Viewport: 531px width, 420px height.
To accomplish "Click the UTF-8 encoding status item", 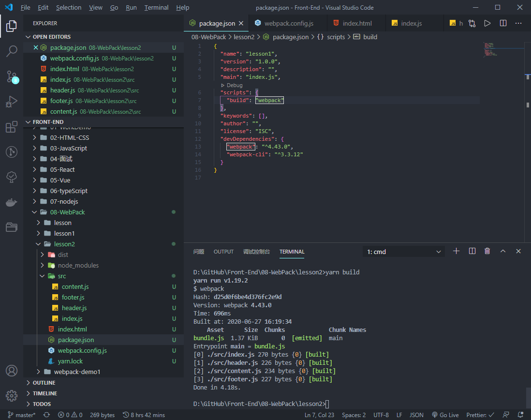I will (381, 415).
